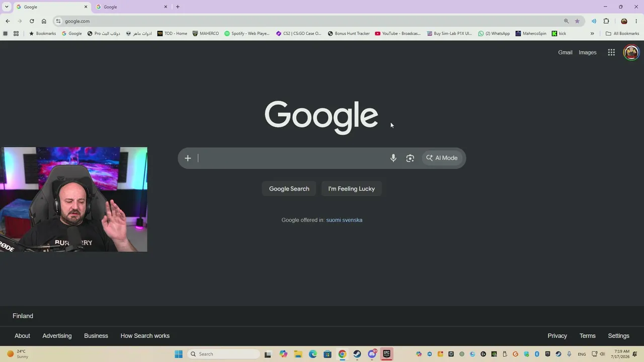Open Steam from the taskbar
This screenshot has width=644, height=362.
pyautogui.click(x=357, y=354)
